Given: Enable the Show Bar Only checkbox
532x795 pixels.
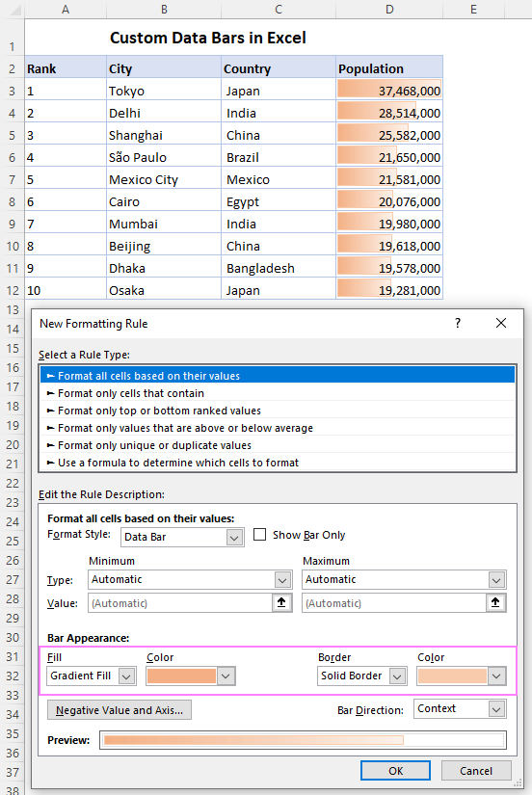Looking at the screenshot, I should click(259, 535).
